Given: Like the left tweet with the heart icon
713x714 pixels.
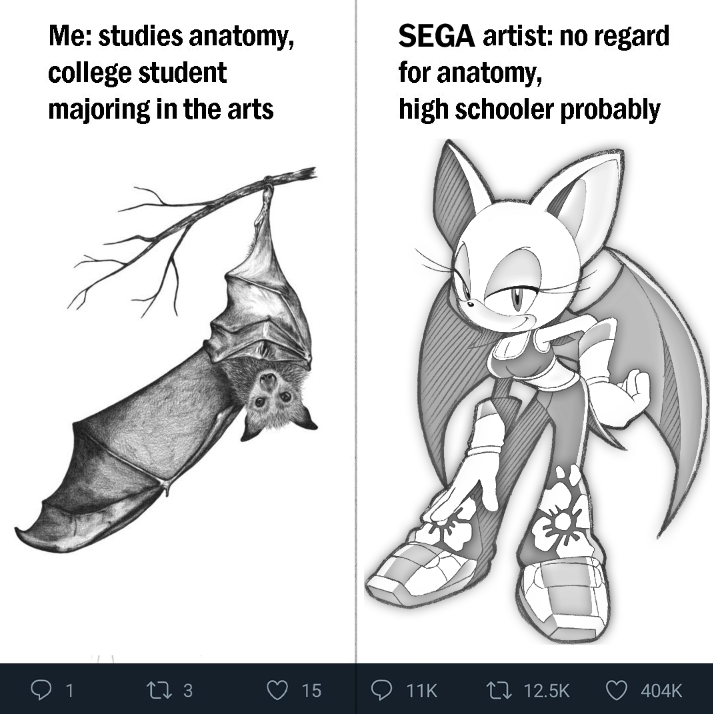Looking at the screenshot, I should click(x=277, y=690).
